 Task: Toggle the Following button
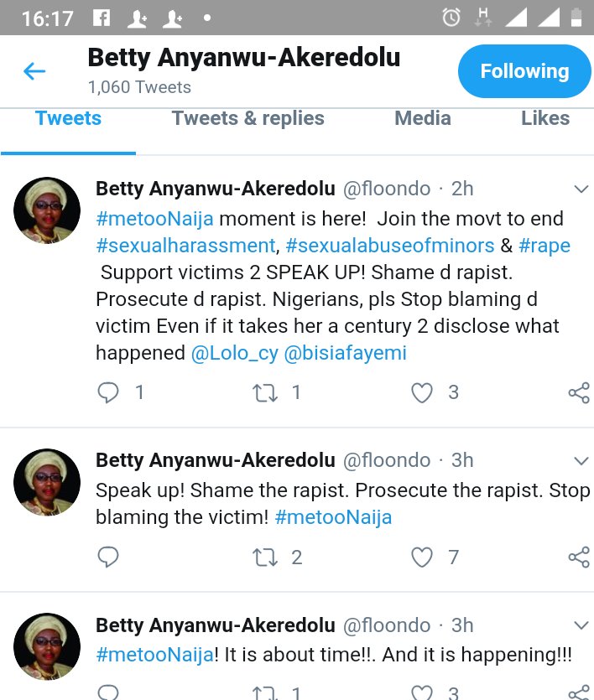pyautogui.click(x=524, y=71)
